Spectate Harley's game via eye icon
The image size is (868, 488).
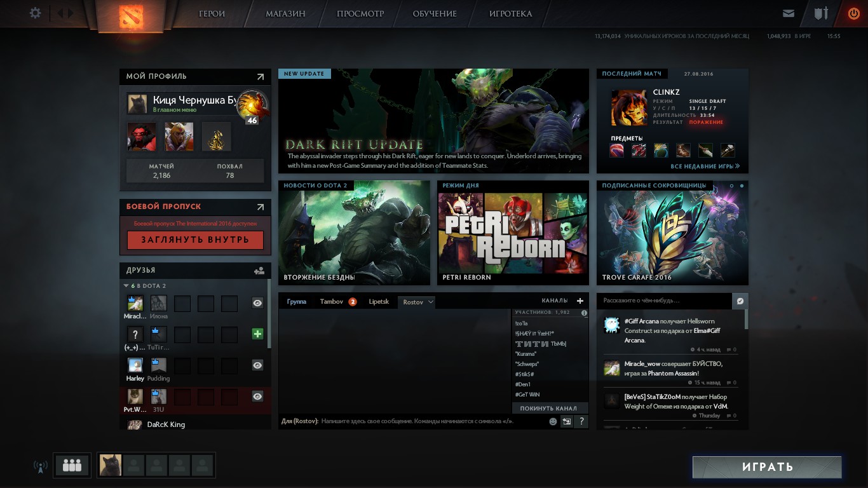(x=257, y=365)
